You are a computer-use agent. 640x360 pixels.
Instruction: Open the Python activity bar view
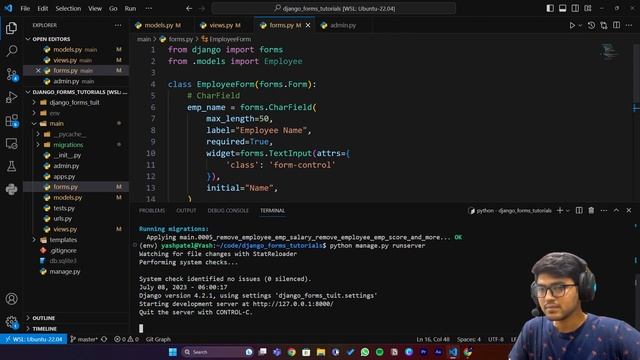pyautogui.click(x=11, y=189)
